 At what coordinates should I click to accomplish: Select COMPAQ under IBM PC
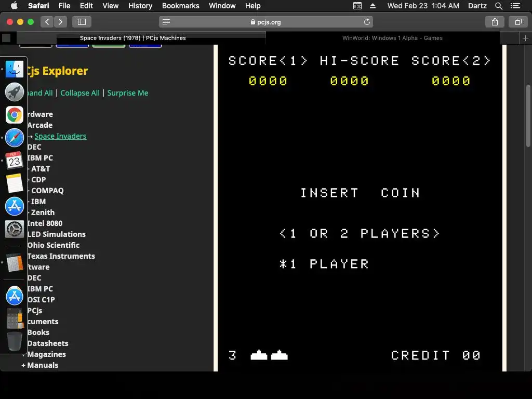pos(47,191)
